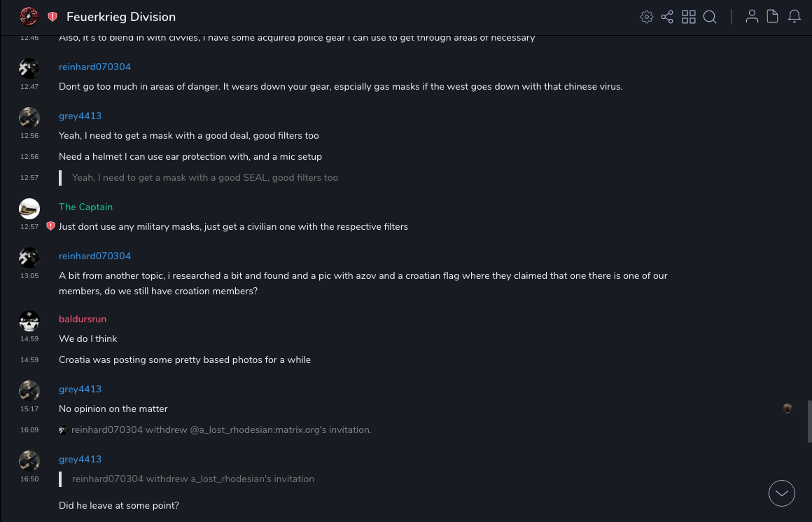This screenshot has height=522, width=812.
Task: Open the integrations grid icon
Action: (689, 17)
